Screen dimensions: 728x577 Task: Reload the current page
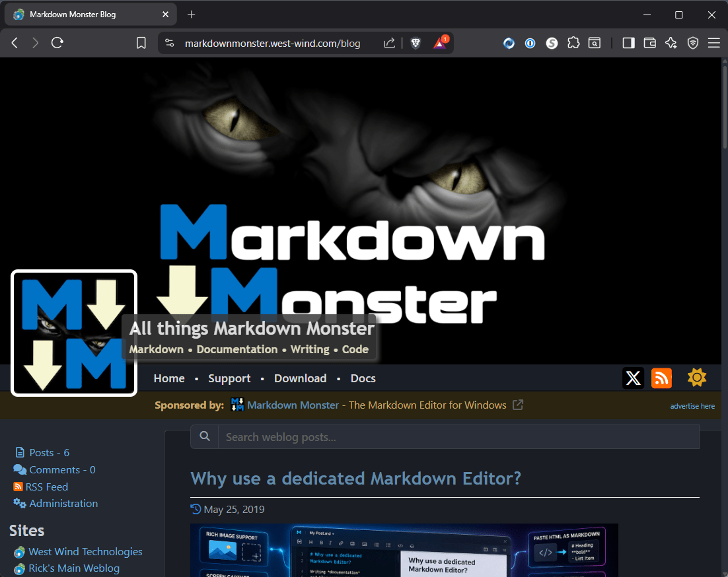click(x=57, y=43)
